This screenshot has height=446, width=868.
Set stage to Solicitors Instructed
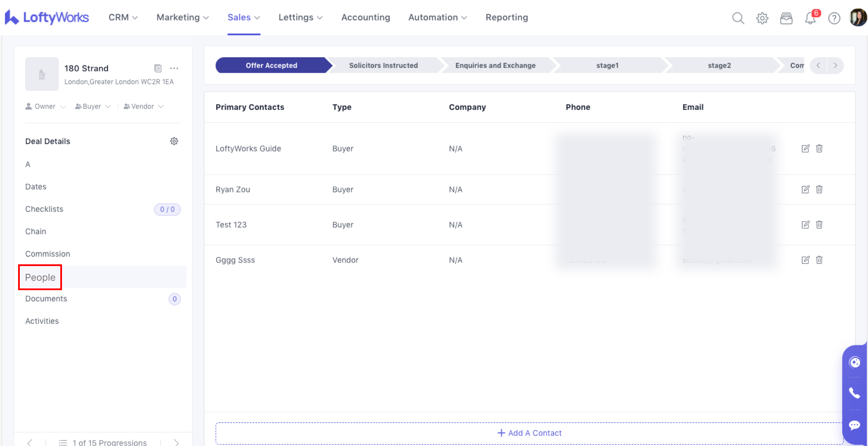click(x=383, y=65)
